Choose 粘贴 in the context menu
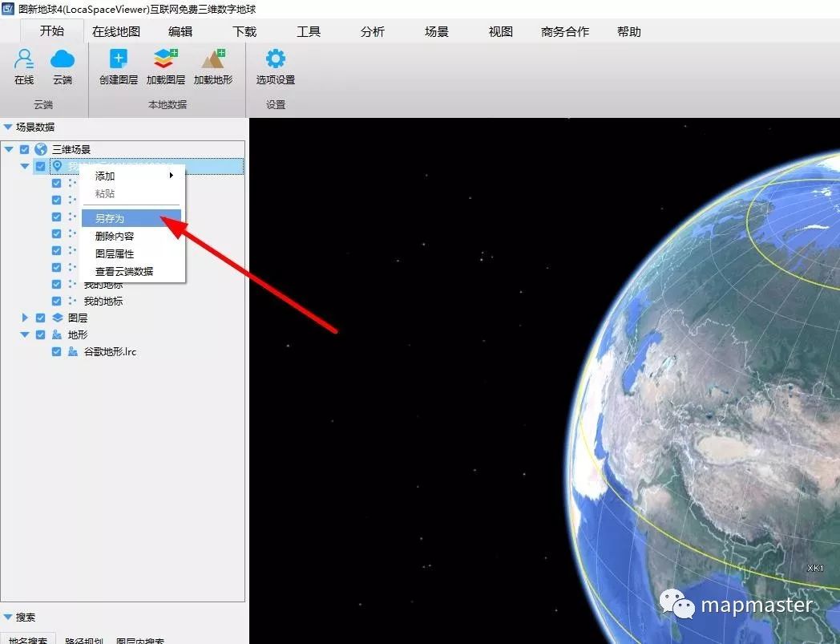 131,193
